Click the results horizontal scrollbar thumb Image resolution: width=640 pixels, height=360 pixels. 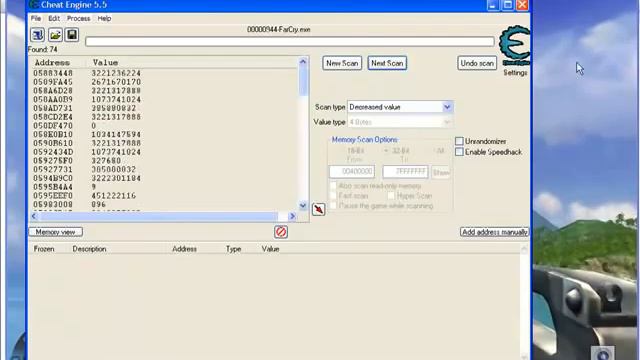158,216
